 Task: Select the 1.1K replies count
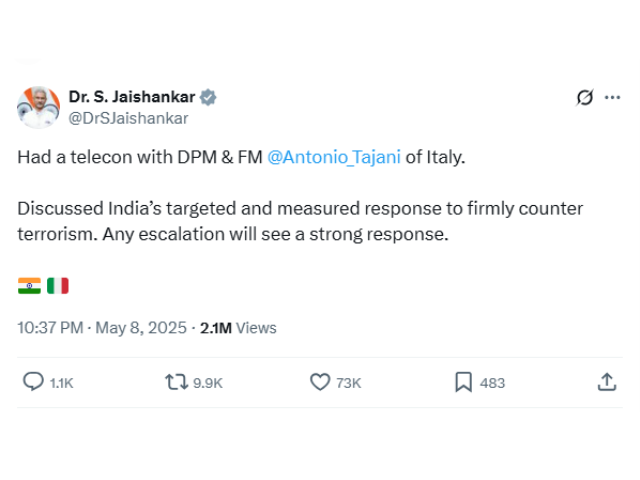[x=62, y=383]
